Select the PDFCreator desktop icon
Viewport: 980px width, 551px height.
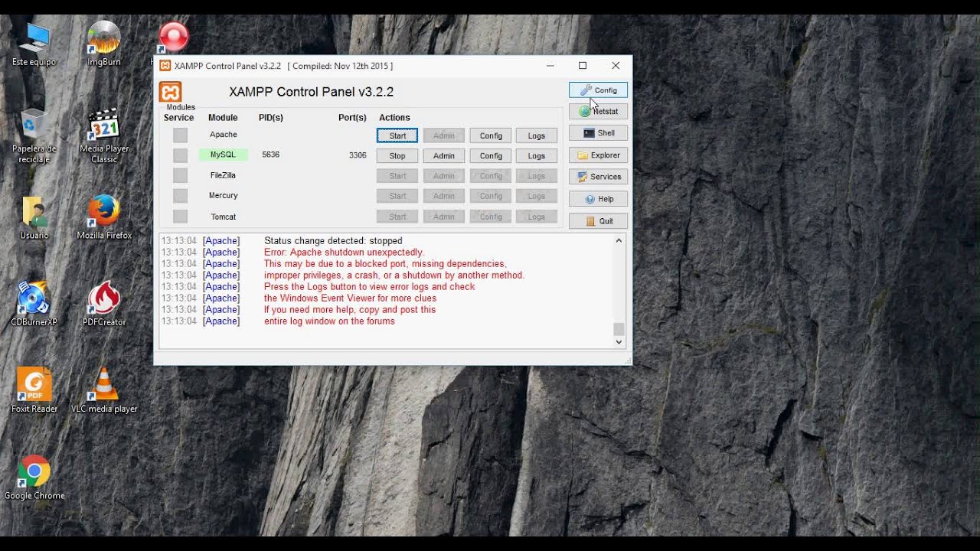click(104, 305)
